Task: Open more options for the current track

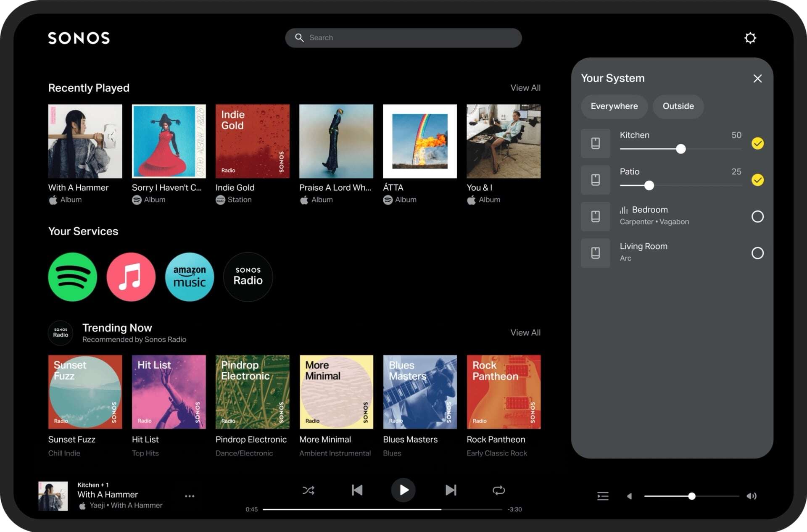Action: [190, 496]
